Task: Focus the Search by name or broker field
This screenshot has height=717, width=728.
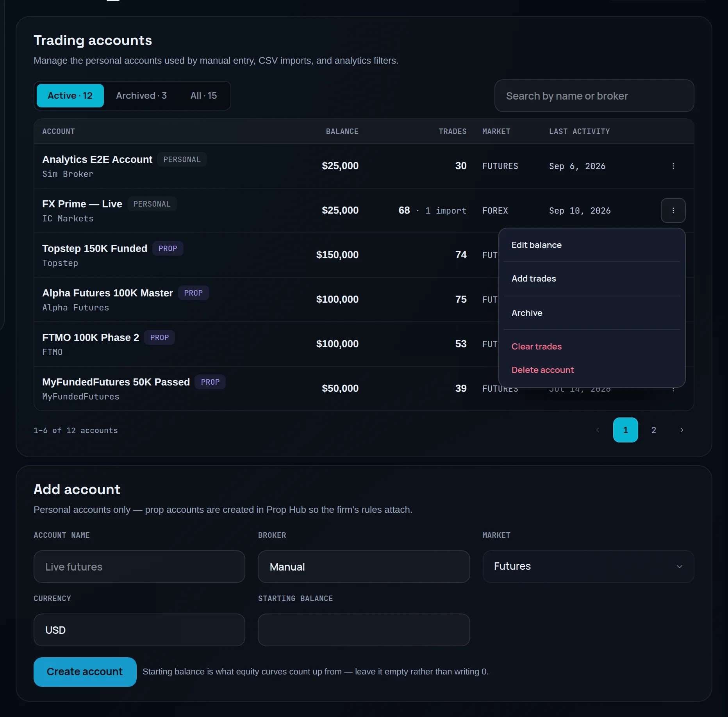Action: coord(594,96)
